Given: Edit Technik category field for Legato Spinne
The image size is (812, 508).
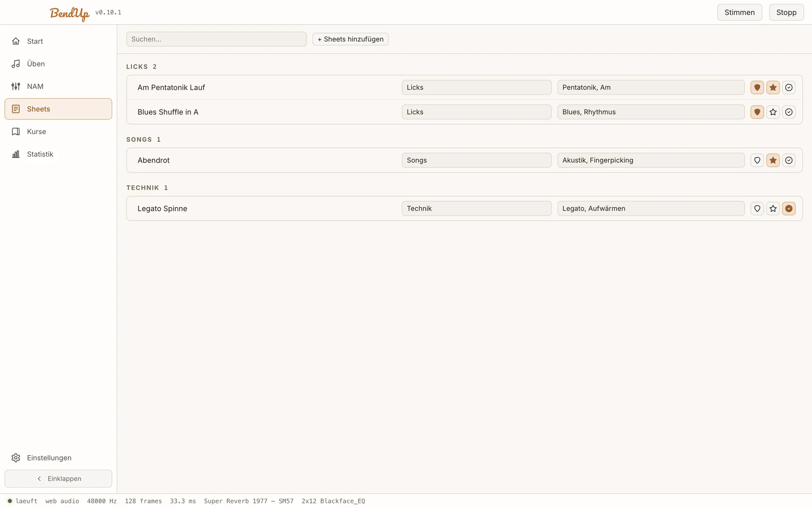Looking at the screenshot, I should (x=477, y=208).
